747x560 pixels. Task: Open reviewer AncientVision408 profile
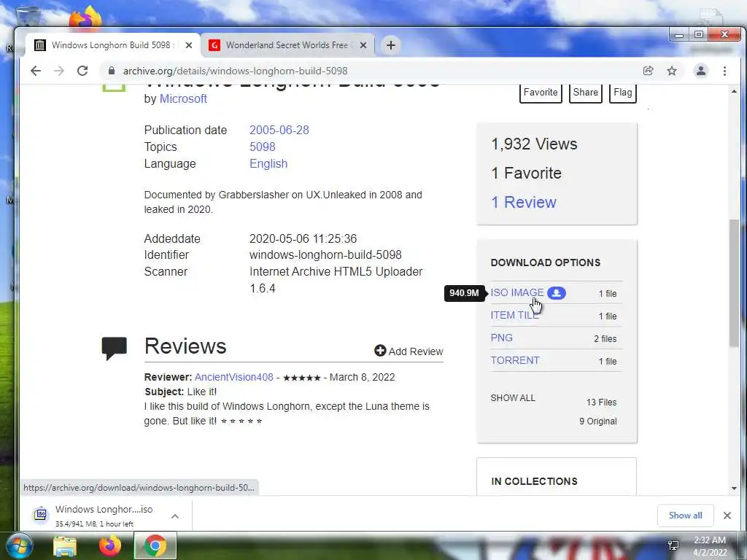point(234,377)
